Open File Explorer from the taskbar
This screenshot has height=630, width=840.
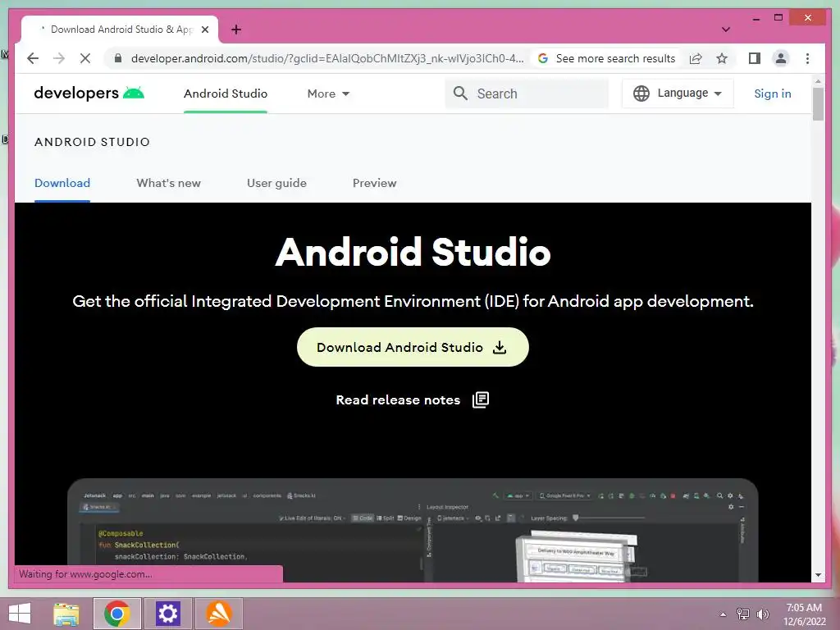point(66,614)
